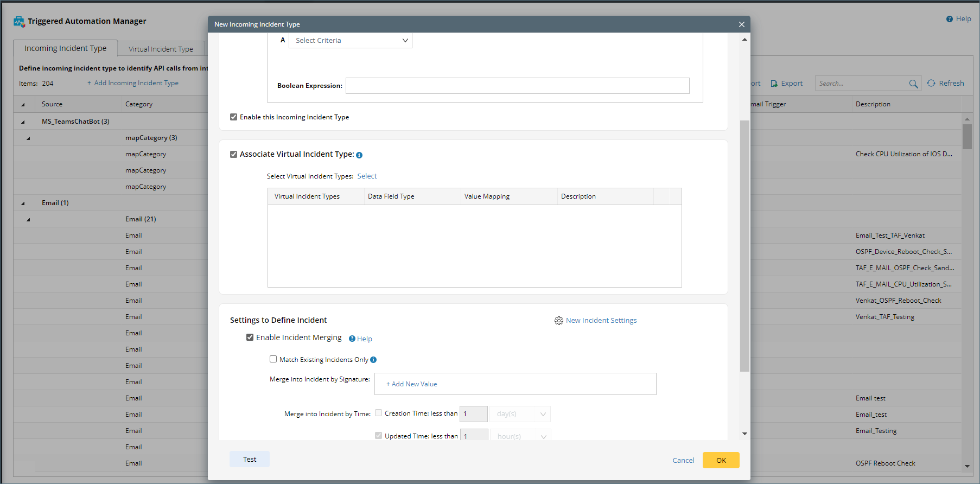The height and width of the screenshot is (484, 980).
Task: Open the Select Criteria dropdown
Action: click(x=351, y=41)
